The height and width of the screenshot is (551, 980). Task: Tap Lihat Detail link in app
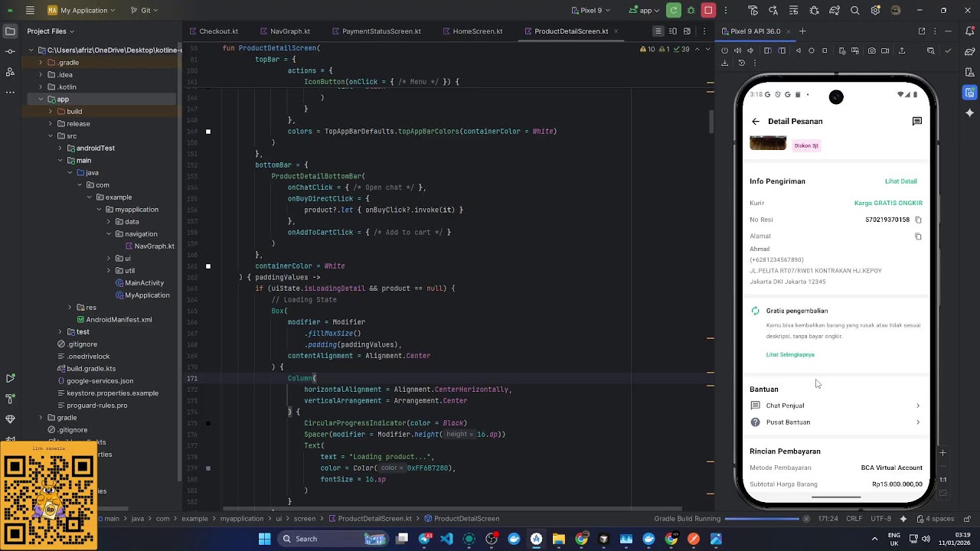point(900,181)
